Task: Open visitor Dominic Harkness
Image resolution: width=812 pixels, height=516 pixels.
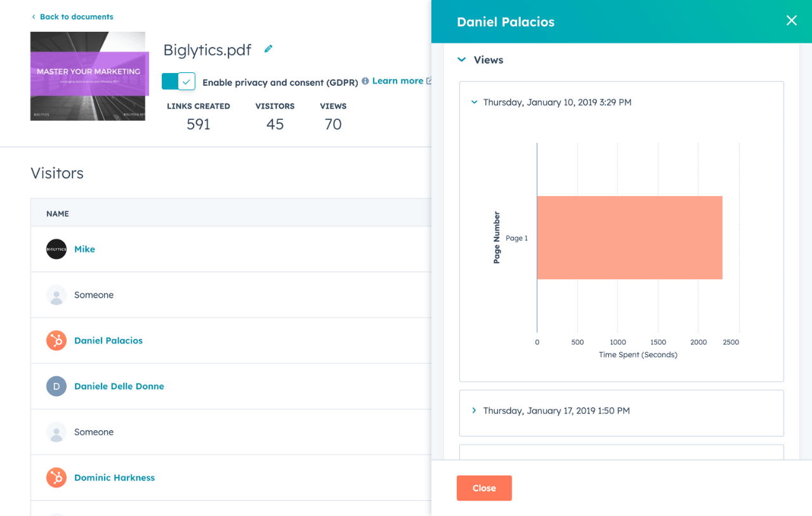Action: point(114,478)
